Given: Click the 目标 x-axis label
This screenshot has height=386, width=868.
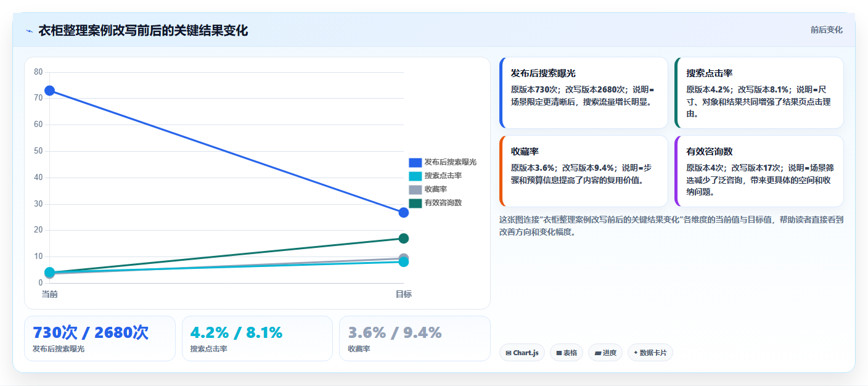Looking at the screenshot, I should tap(404, 294).
